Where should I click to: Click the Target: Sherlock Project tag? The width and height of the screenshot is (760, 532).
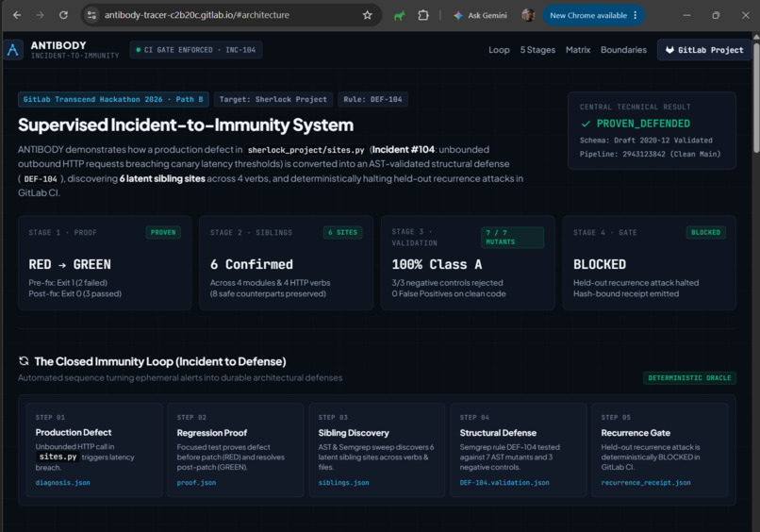click(x=273, y=99)
